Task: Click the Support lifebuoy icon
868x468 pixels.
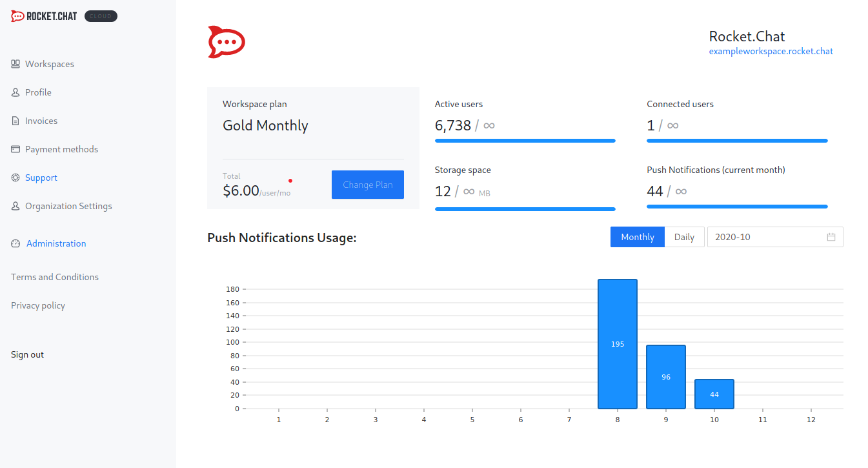Action: (15, 178)
